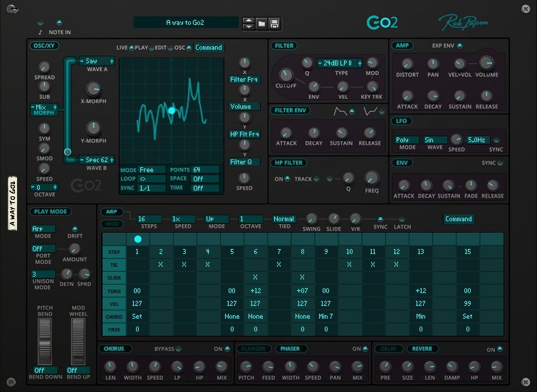Click the LFO SPEED knob
This screenshot has height=392, width=537.
click(457, 139)
